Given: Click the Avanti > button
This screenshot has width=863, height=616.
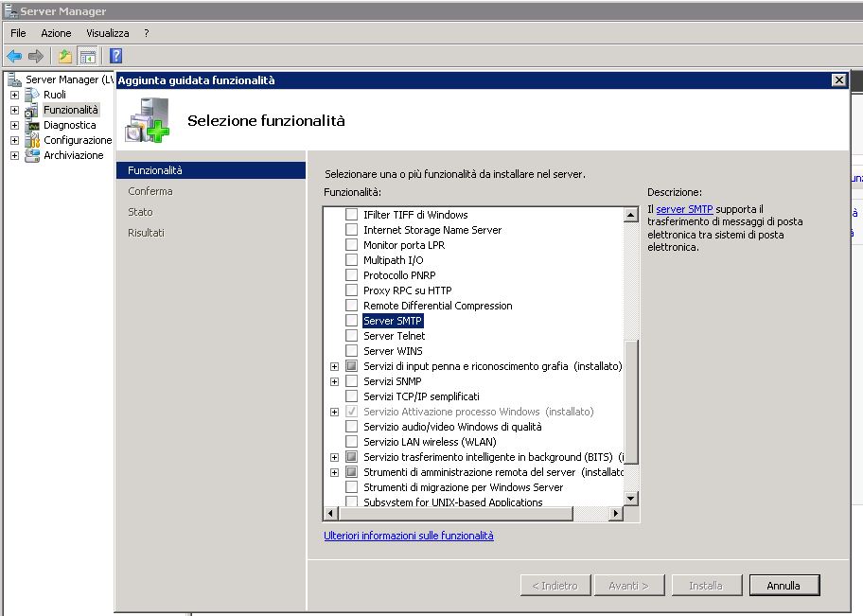Looking at the screenshot, I should tap(629, 585).
